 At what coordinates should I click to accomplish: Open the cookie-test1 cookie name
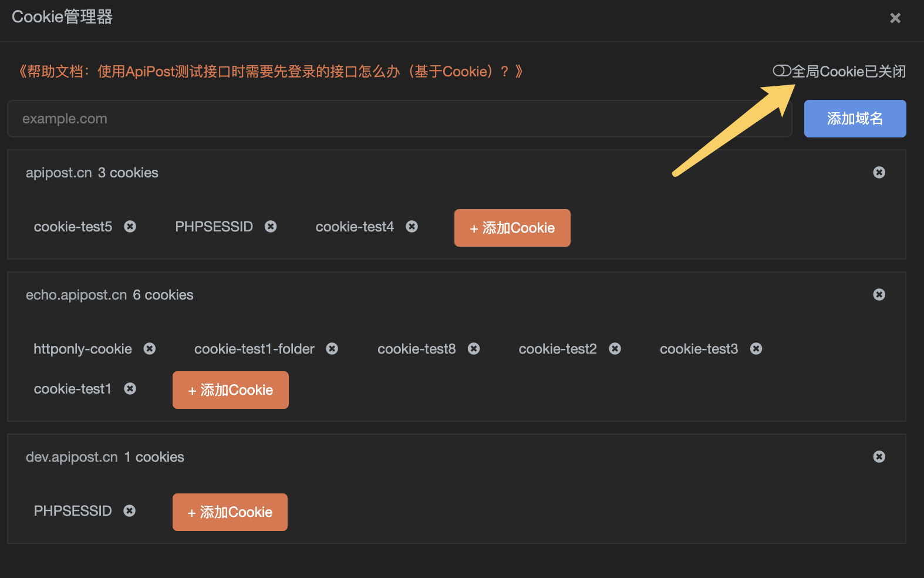[73, 389]
